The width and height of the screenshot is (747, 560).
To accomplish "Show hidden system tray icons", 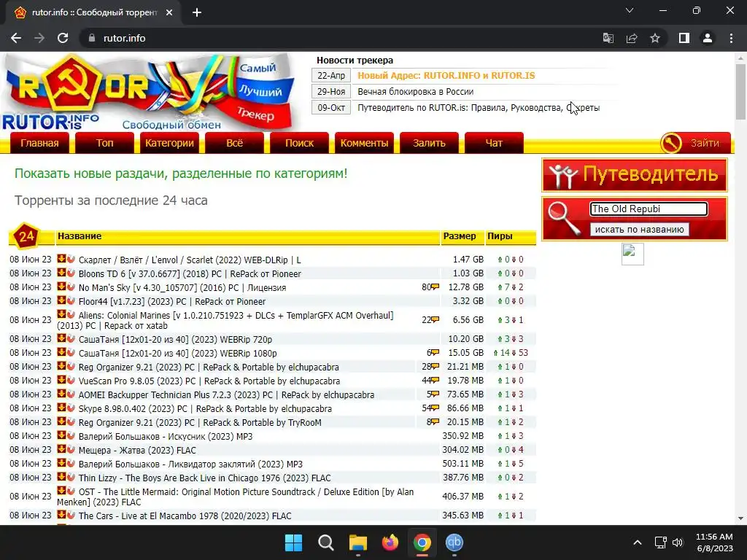I will coord(638,542).
